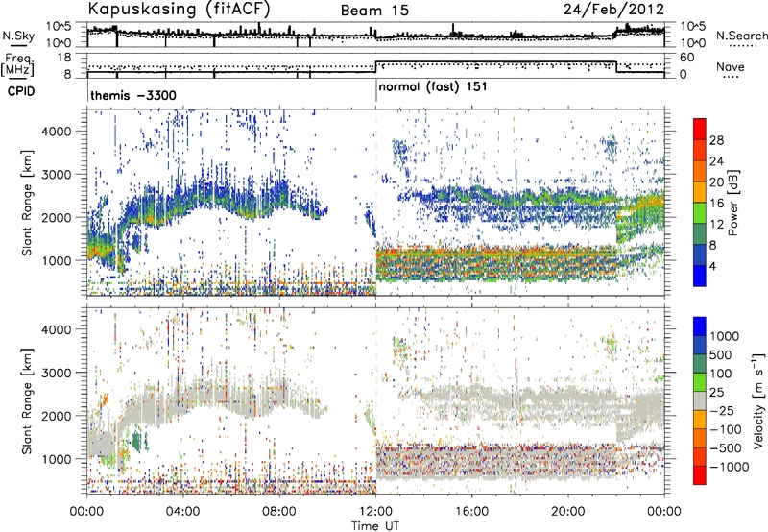
Task: Click the 'Slant Range [km]' label of power panel
Action: 27,203
